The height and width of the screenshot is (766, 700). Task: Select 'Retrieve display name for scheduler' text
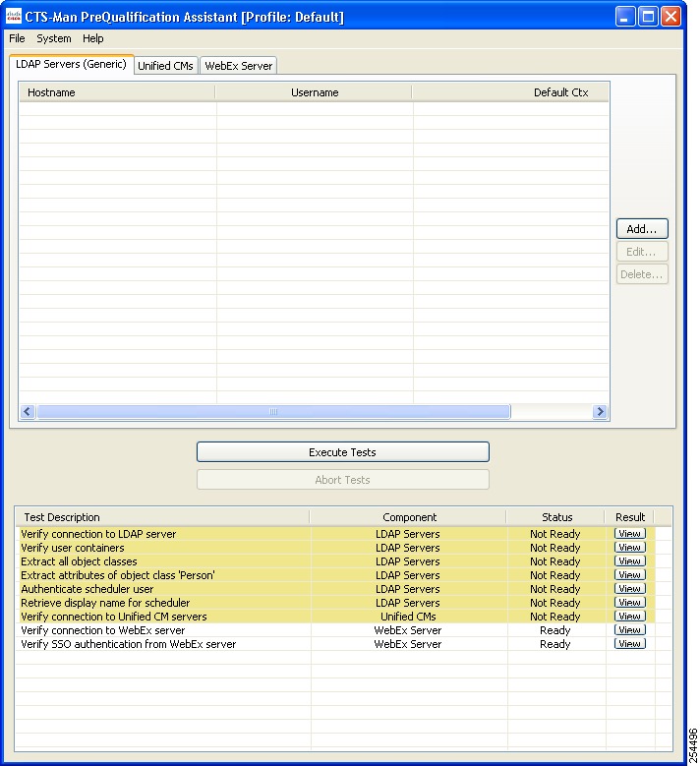point(105,603)
